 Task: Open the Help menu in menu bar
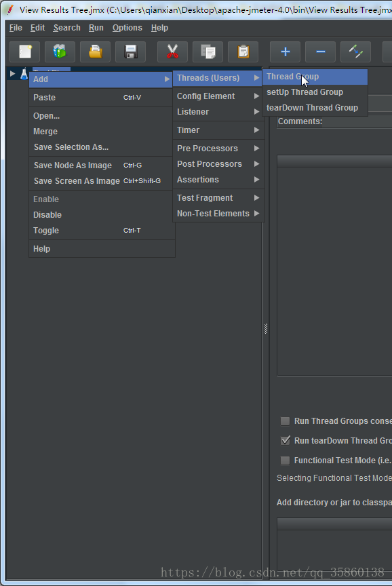pos(159,28)
